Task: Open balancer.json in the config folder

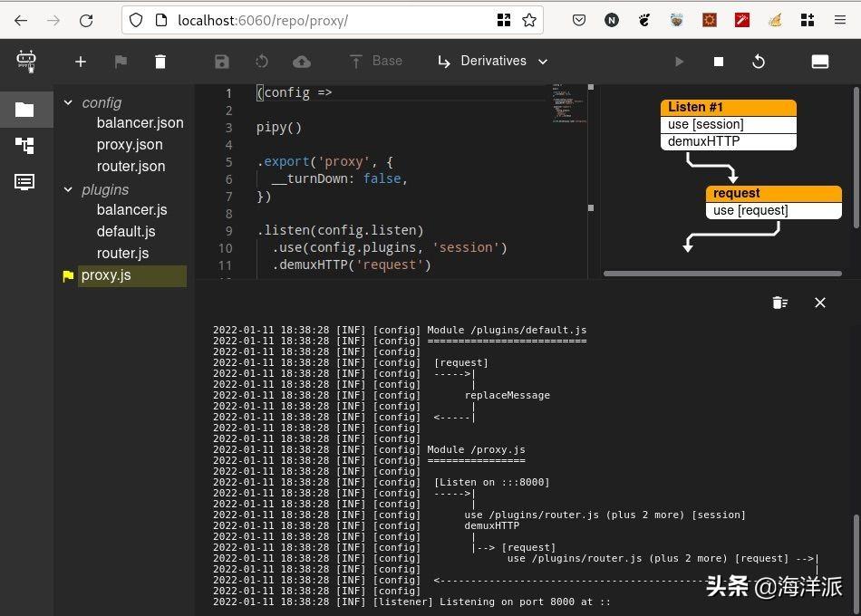Action: tap(140, 123)
